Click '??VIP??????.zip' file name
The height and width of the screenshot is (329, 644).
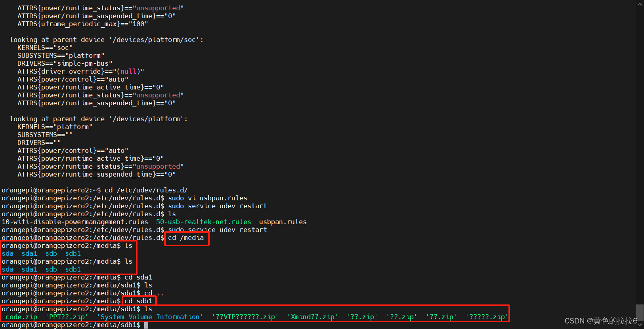[245, 317]
